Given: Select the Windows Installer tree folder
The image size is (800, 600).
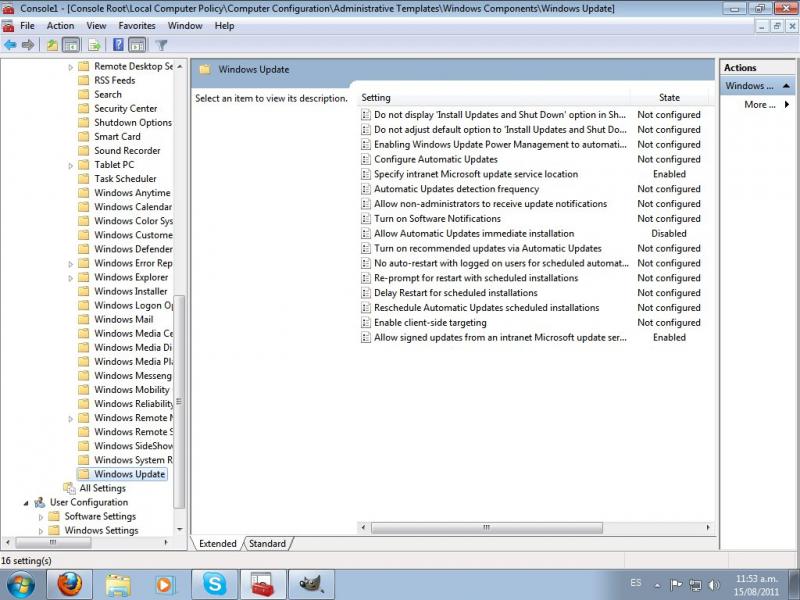Looking at the screenshot, I should pos(131,291).
